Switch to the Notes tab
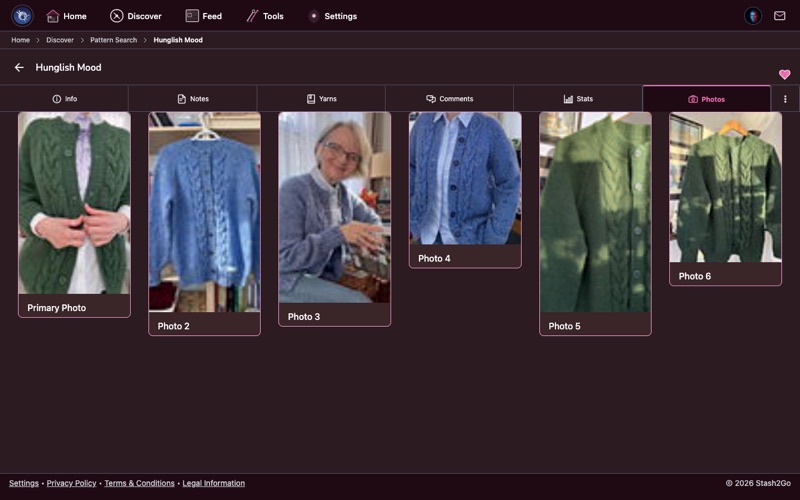Image resolution: width=800 pixels, height=500 pixels. (x=193, y=99)
